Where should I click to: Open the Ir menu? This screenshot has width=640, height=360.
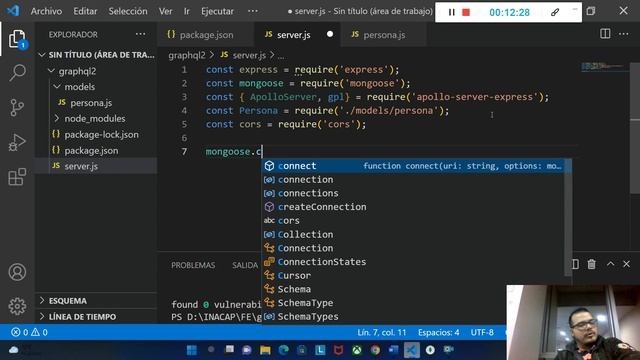tap(187, 11)
